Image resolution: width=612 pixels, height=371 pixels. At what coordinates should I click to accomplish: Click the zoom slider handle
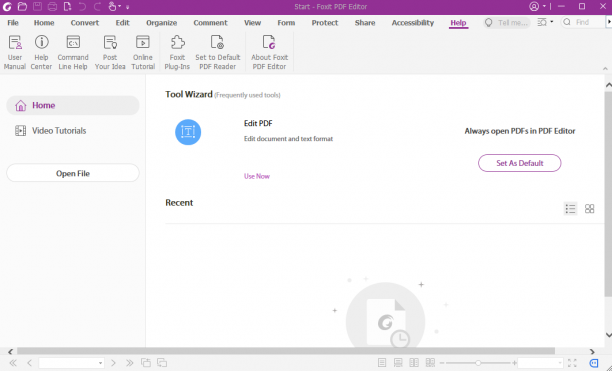(x=478, y=363)
